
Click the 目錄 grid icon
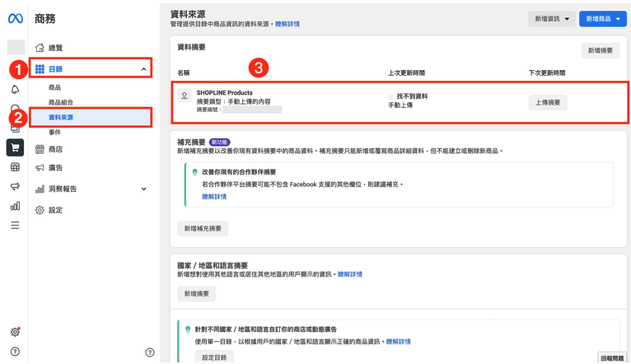click(40, 69)
